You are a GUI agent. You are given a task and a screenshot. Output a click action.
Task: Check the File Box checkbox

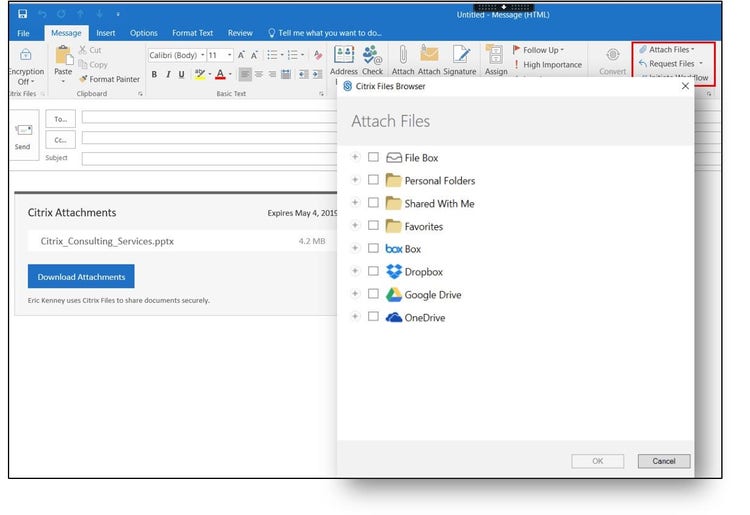click(374, 157)
